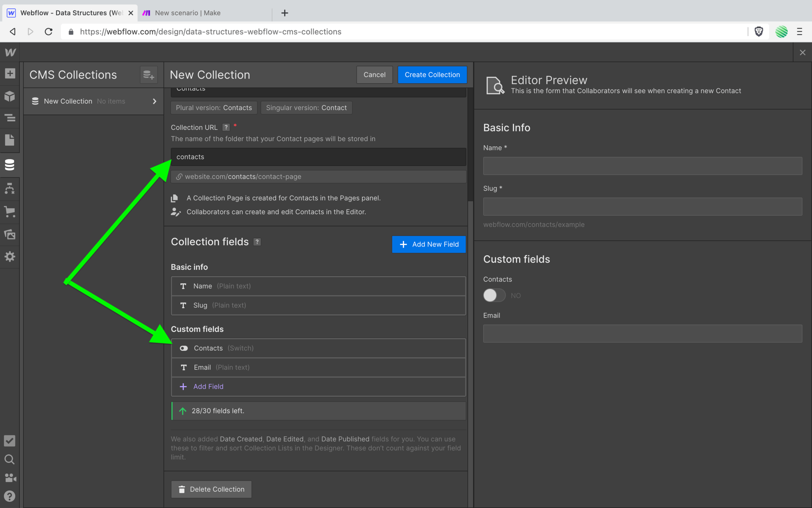Screen dimensions: 812x508
Task: Click the Create Collection button
Action: (432, 75)
